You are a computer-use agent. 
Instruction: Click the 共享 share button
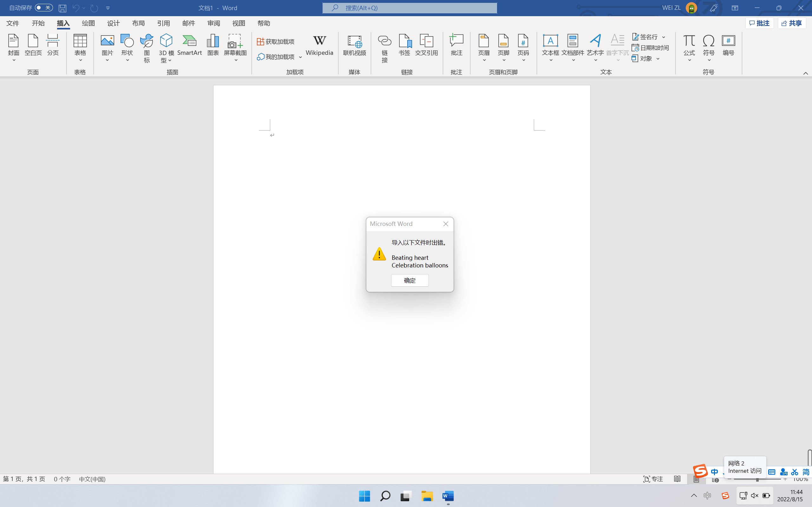click(791, 23)
